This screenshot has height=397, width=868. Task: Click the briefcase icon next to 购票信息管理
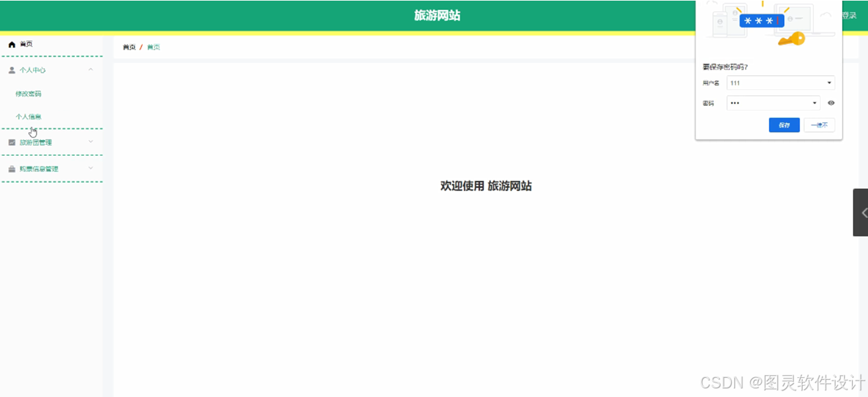11,168
